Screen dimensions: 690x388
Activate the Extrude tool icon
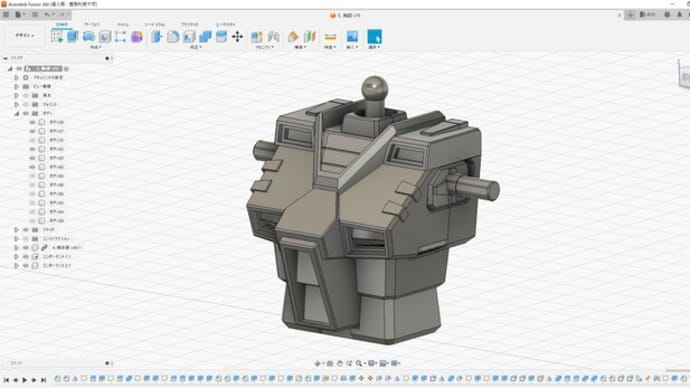pos(73,37)
